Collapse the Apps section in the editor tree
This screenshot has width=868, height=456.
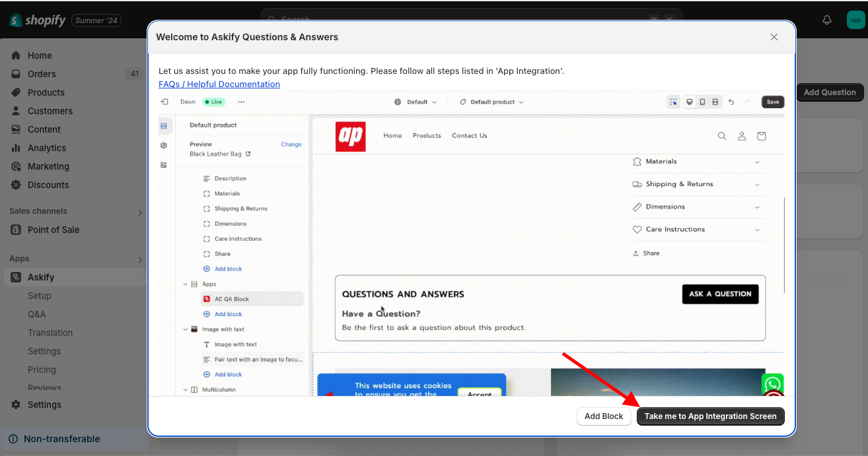point(186,284)
